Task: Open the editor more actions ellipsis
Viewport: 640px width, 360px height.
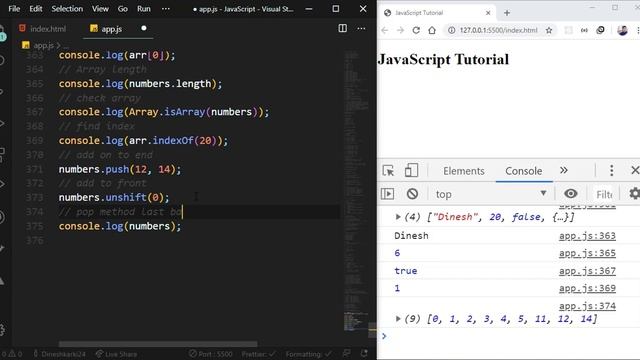Action: click(x=361, y=29)
